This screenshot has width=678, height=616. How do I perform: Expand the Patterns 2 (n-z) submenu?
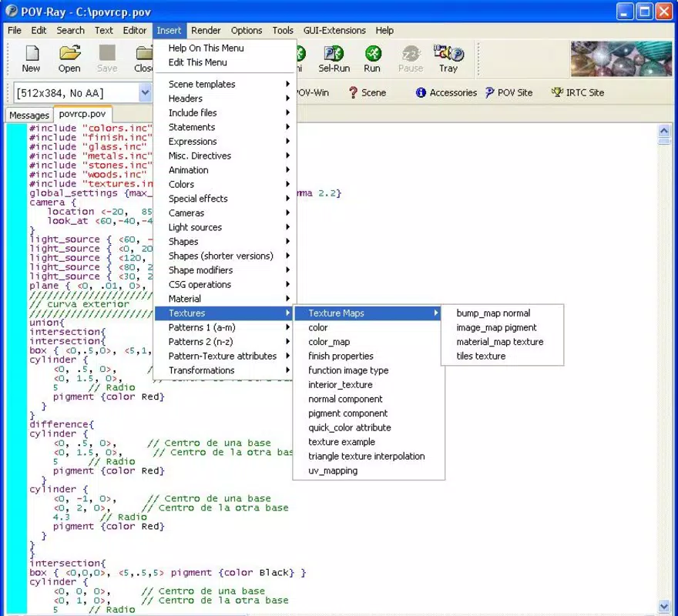tap(224, 342)
